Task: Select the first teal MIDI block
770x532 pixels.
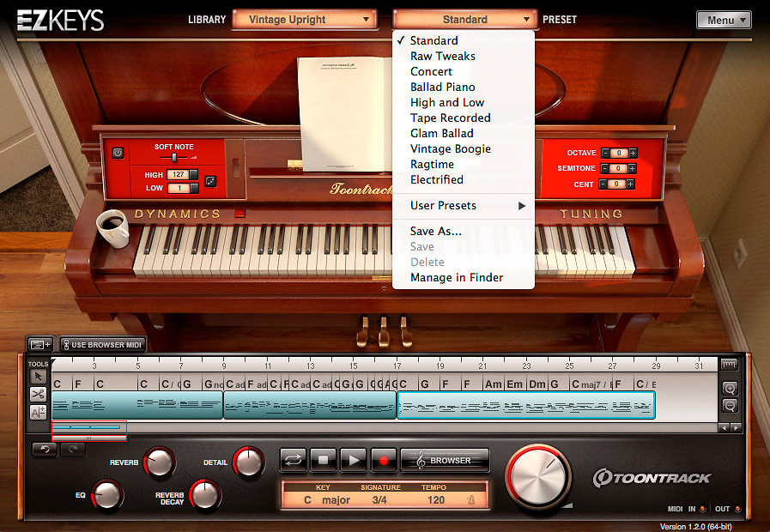Action: (137, 405)
